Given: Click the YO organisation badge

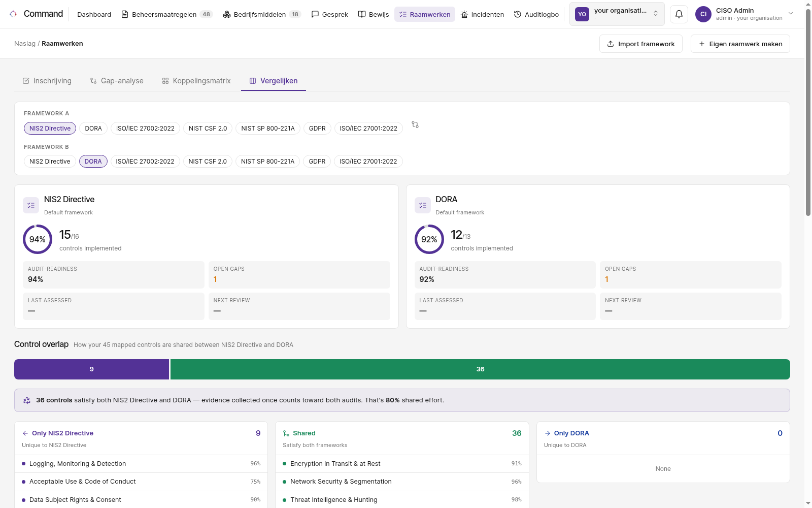Looking at the screenshot, I should pyautogui.click(x=582, y=14).
